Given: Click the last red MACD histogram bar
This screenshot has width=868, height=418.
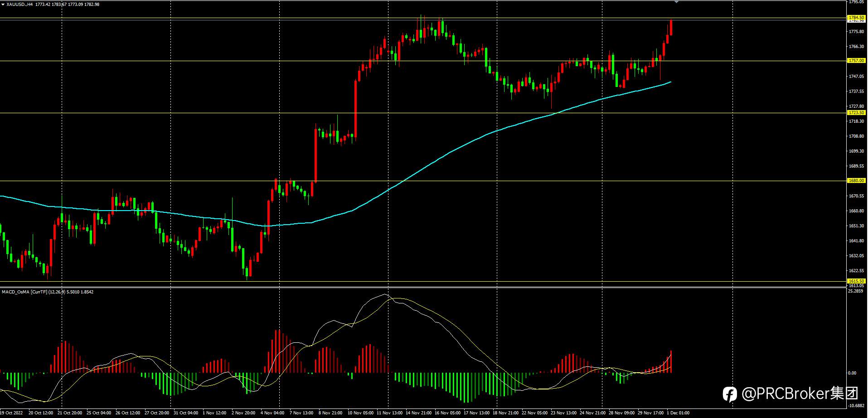Looking at the screenshot, I should click(x=671, y=362).
